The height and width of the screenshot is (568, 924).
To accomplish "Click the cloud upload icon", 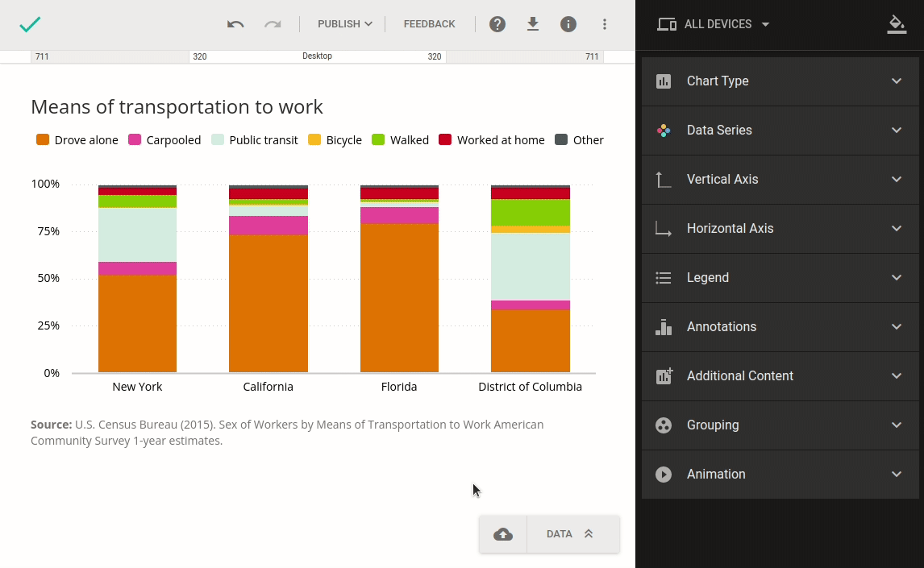I will 503,534.
